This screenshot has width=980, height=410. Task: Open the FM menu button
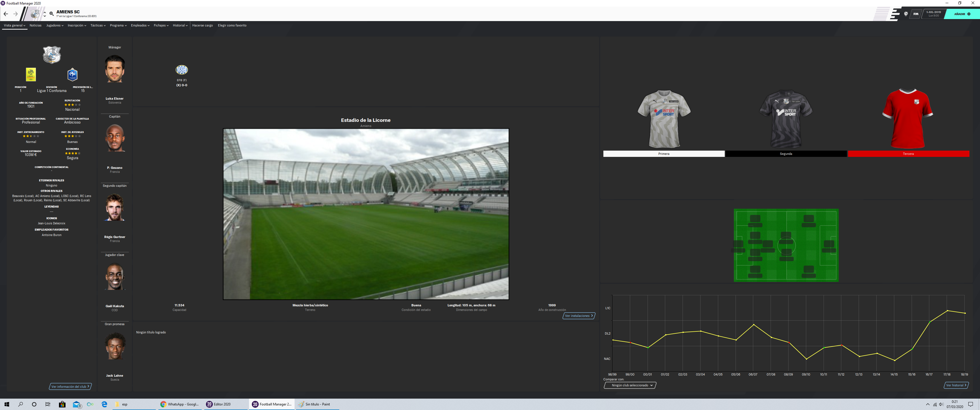[x=916, y=14]
